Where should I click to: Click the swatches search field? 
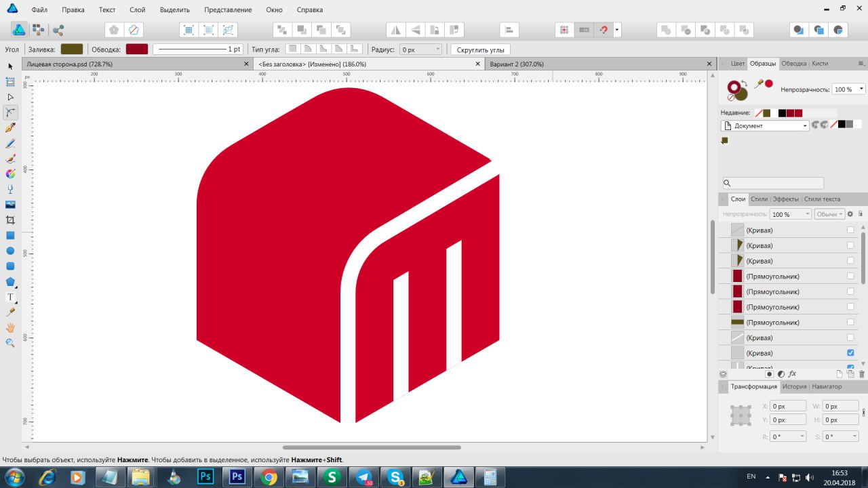pyautogui.click(x=773, y=183)
